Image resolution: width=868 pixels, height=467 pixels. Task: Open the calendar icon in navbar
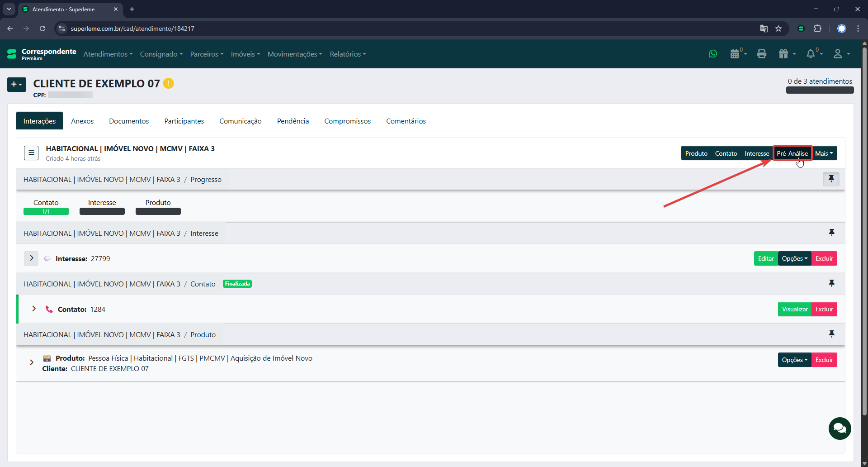click(735, 54)
